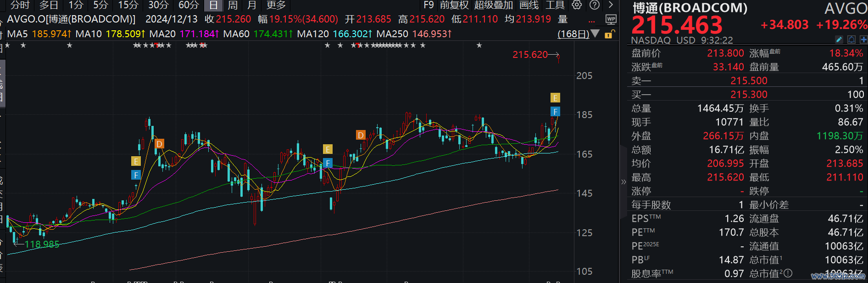868x283 pixels.
Task: Click the MA120 indicator label
Action: 313,34
